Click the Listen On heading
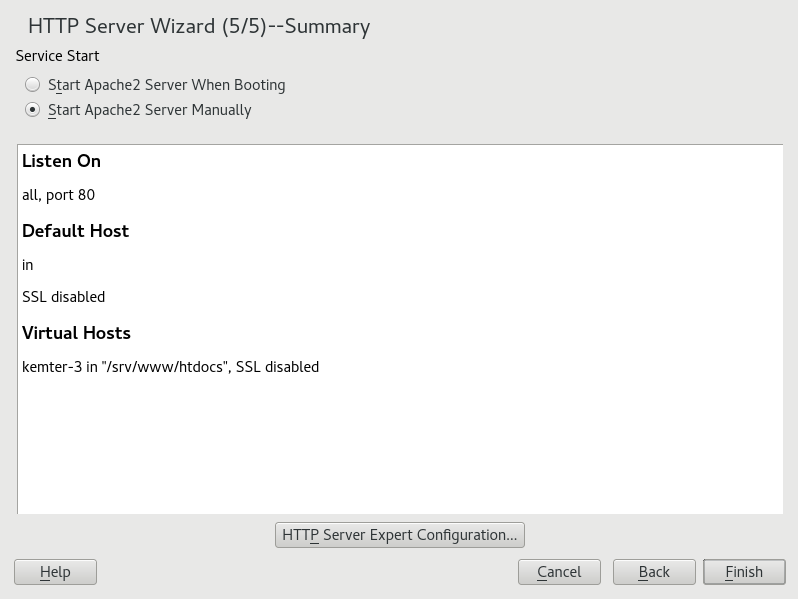 pyautogui.click(x=61, y=161)
